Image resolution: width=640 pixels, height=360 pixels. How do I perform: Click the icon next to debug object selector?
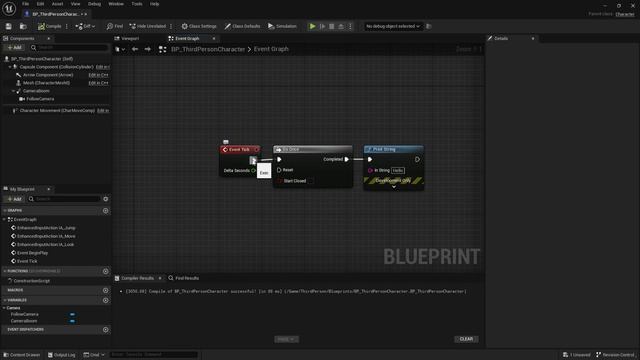[x=429, y=26]
